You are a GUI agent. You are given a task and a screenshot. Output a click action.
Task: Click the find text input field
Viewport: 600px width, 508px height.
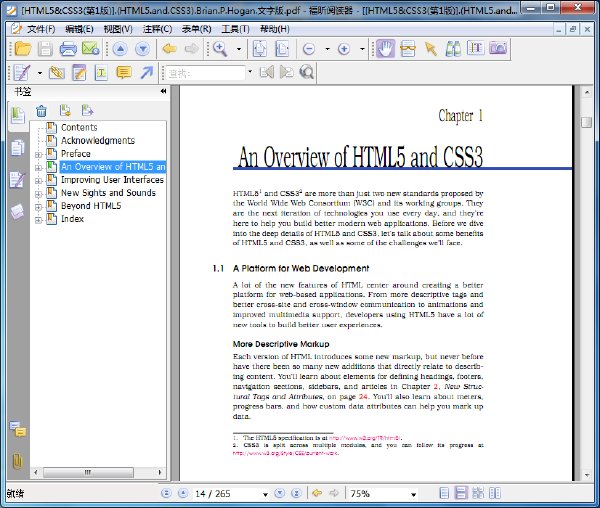pyautogui.click(x=205, y=73)
